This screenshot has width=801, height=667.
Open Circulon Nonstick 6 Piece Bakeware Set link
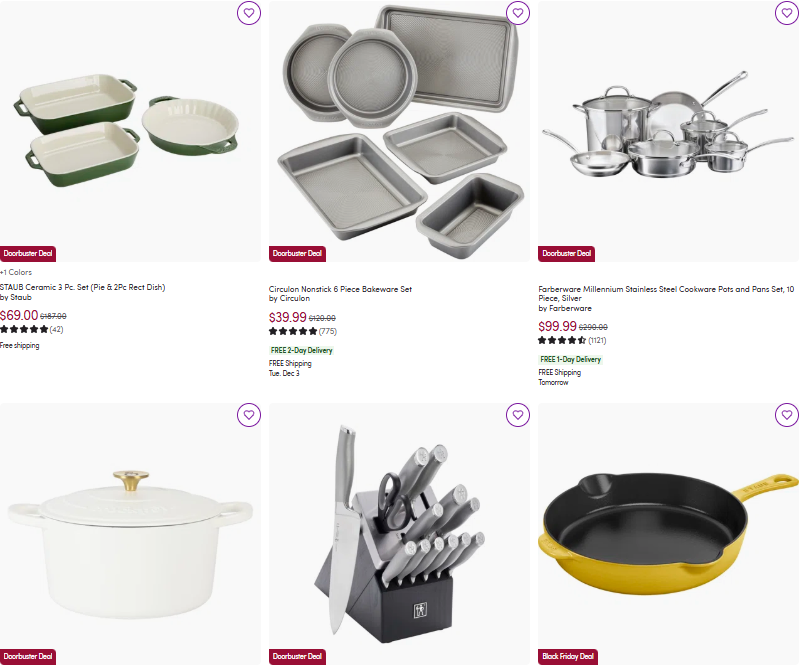tap(340, 289)
